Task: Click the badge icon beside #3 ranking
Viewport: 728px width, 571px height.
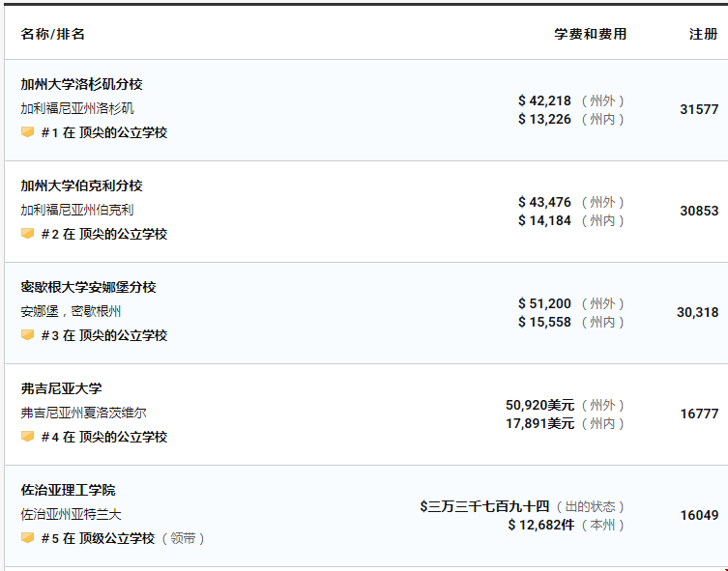Action: (x=27, y=335)
